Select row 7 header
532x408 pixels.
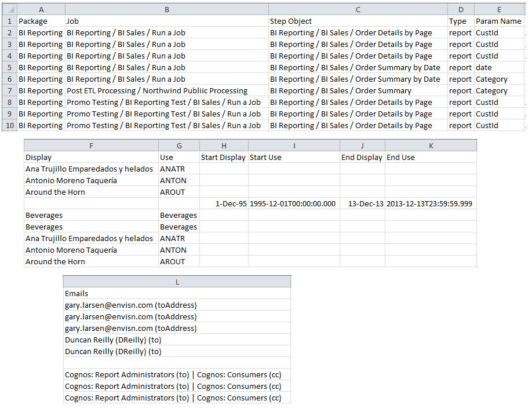click(9, 90)
